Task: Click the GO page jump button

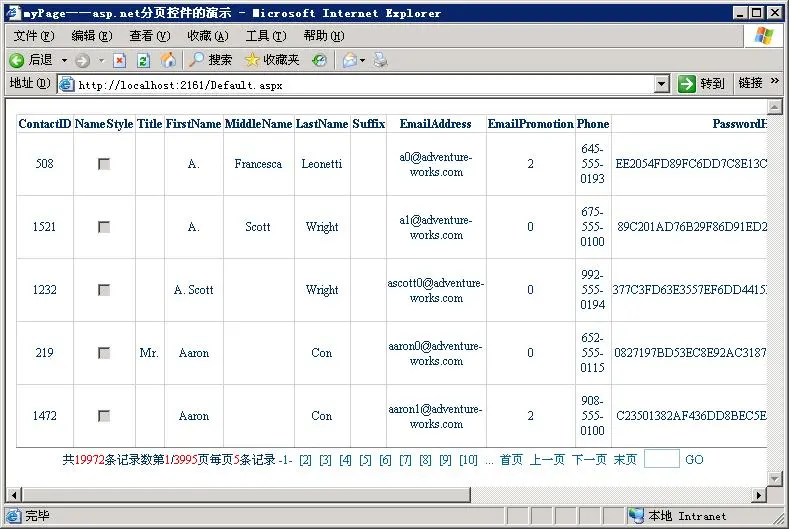Action: click(x=694, y=460)
